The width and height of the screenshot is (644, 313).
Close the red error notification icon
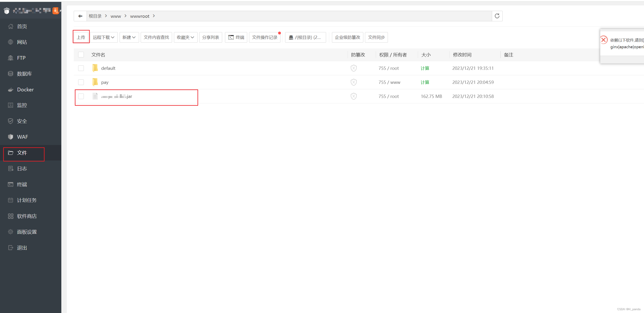(604, 40)
